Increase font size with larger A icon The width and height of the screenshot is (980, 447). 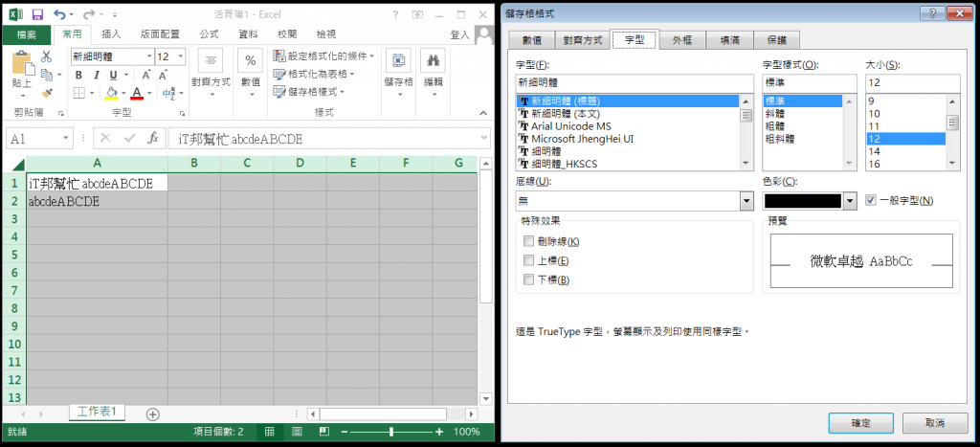pos(145,75)
